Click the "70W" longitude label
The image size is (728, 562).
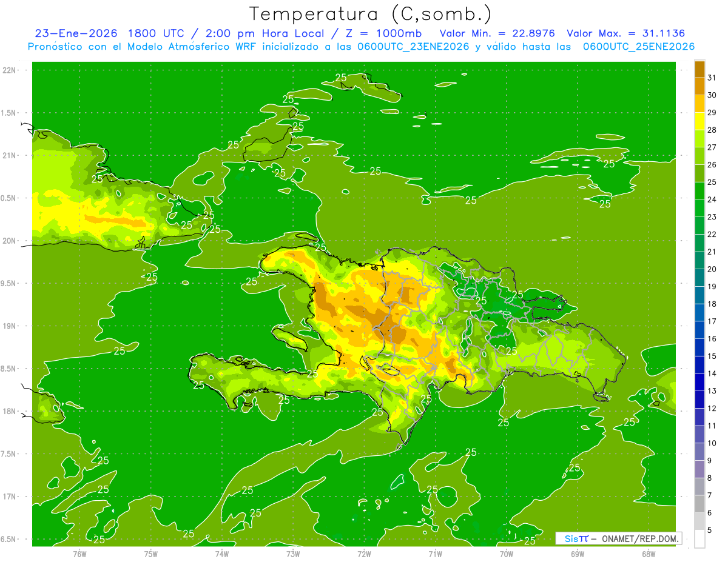[x=506, y=554]
